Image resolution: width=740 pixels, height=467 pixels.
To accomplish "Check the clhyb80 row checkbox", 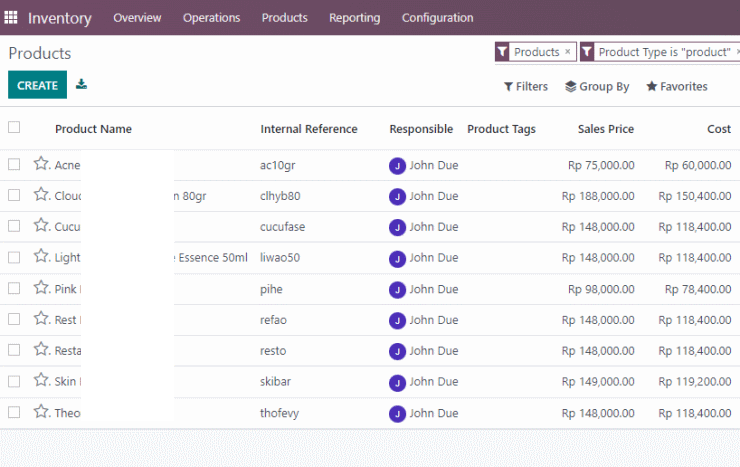I will pyautogui.click(x=14, y=195).
